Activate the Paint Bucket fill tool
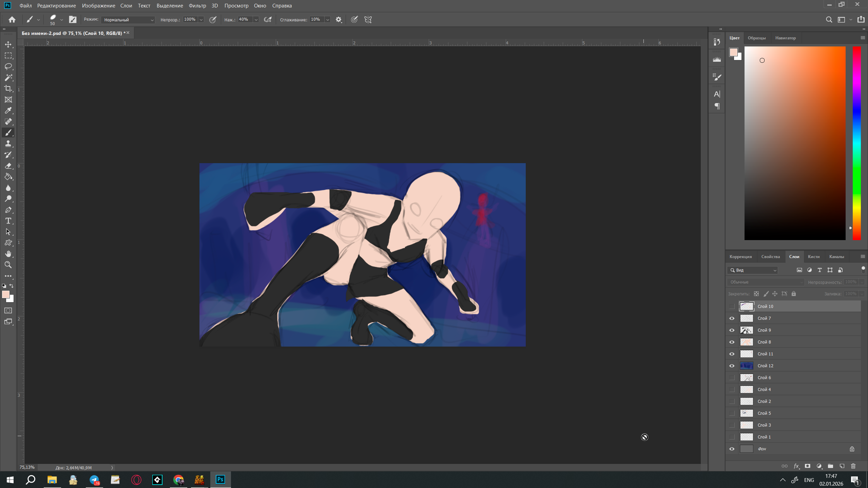 coord(8,177)
